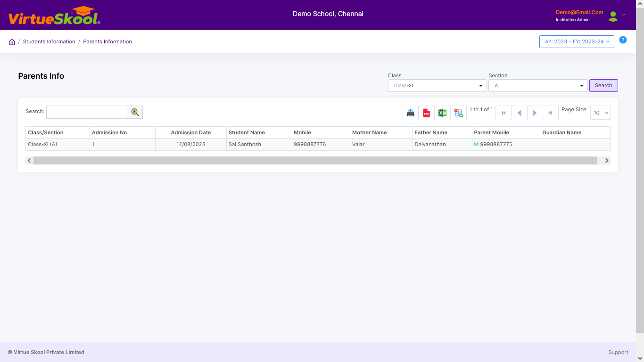
Task: Sort by the Guardian Name column header
Action: (575, 132)
